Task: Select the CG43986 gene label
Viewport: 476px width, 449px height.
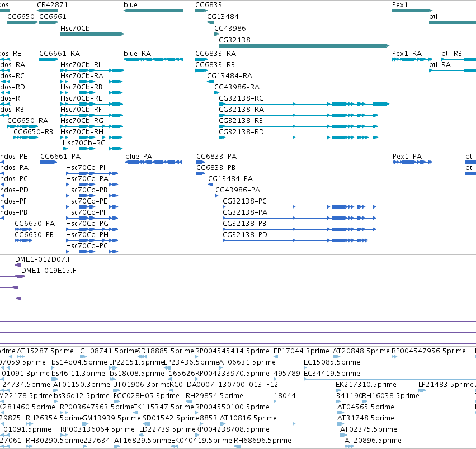Action: (230, 28)
